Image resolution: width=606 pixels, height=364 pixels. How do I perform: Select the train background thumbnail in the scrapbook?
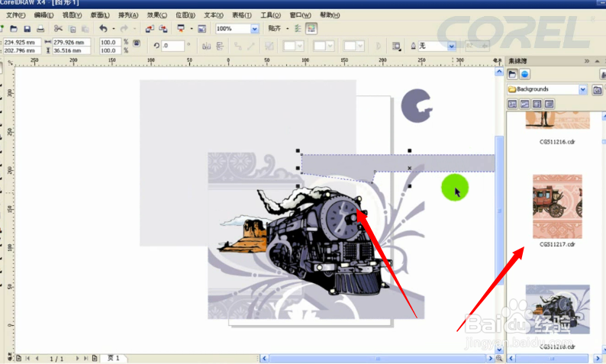557,309
